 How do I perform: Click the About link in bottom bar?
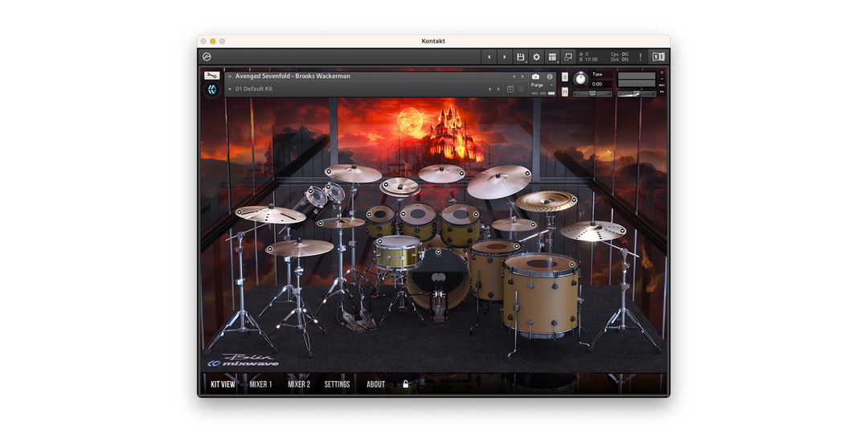pyautogui.click(x=375, y=384)
